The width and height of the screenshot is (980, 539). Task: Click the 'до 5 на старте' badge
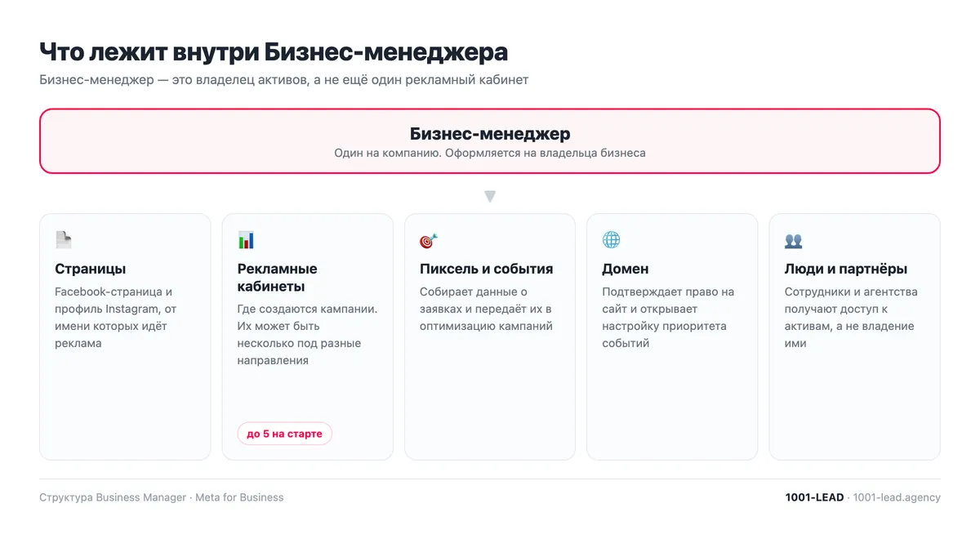tap(284, 434)
